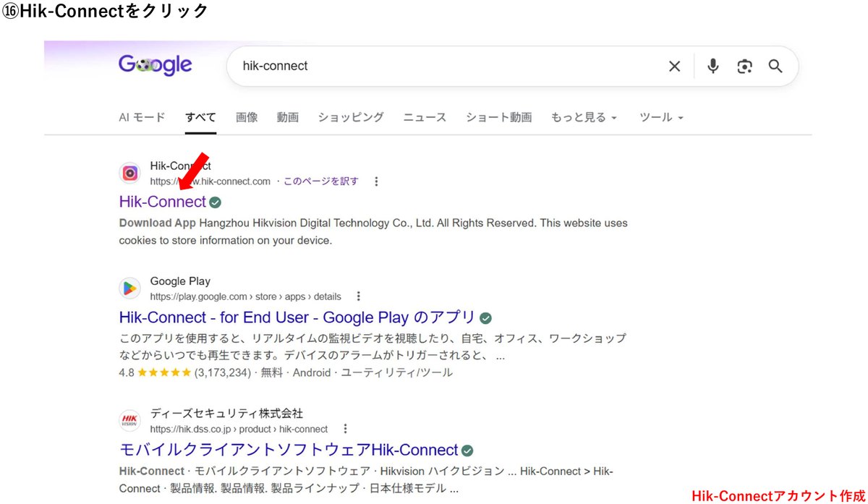Screen dimensions: 868x504
Task: Open the ニュース tab
Action: 425,117
